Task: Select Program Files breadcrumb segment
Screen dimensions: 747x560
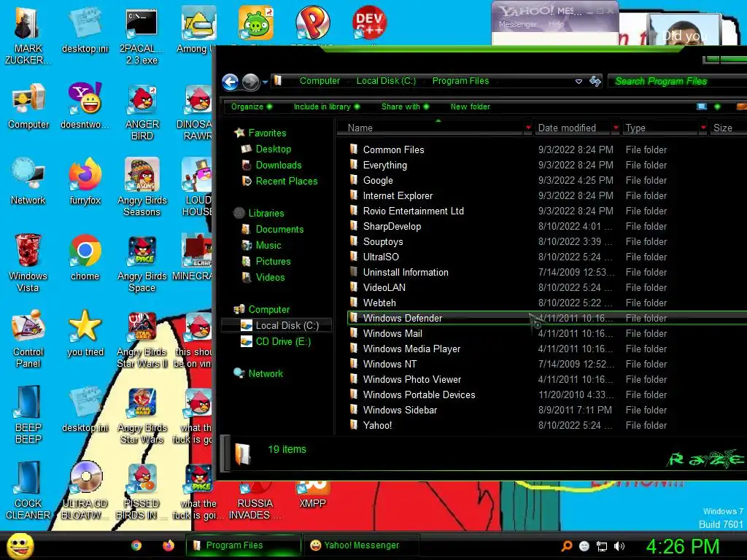Action: click(x=460, y=81)
